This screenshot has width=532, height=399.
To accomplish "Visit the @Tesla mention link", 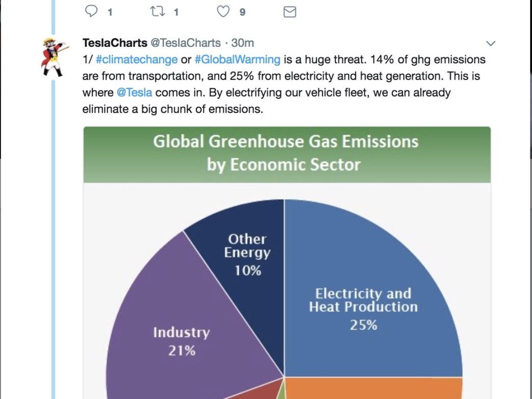I will point(135,93).
